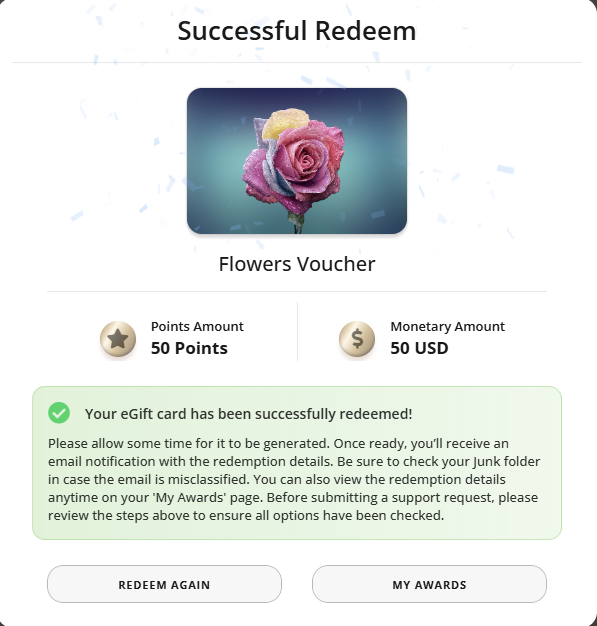Click the green checkmark success icon

pos(59,413)
